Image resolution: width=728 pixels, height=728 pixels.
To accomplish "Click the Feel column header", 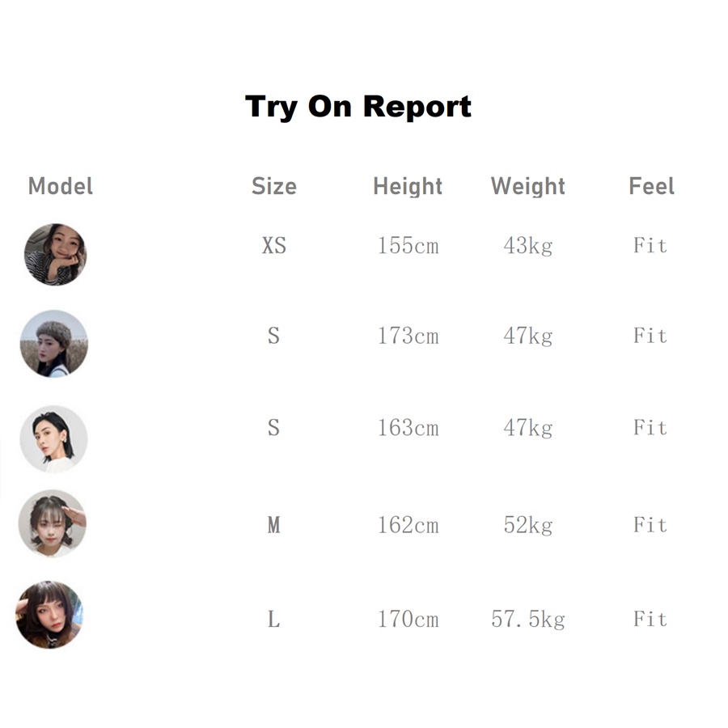I will point(651,186).
